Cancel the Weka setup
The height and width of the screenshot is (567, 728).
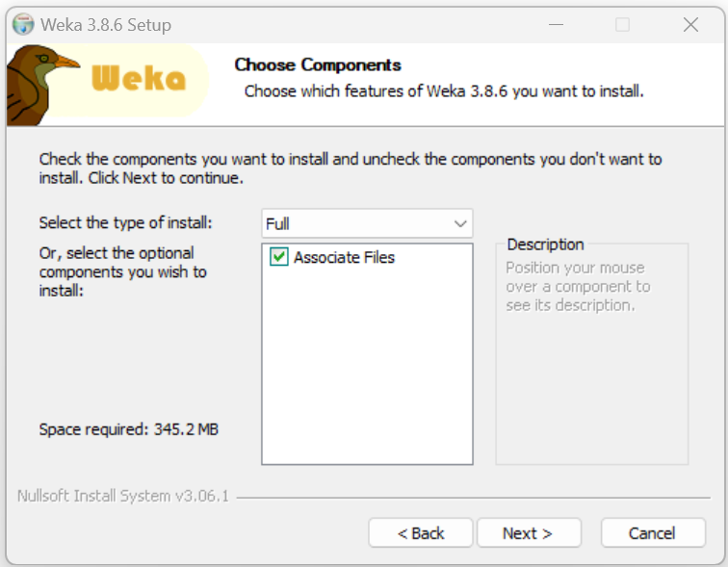pos(653,532)
